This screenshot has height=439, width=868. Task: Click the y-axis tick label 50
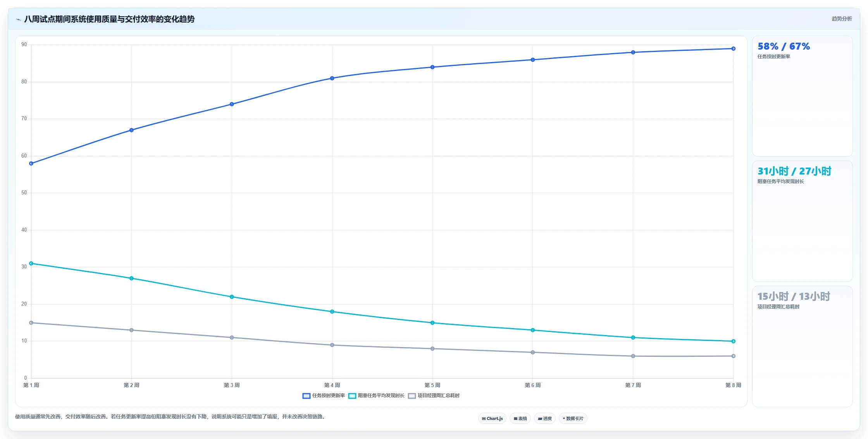(x=24, y=193)
